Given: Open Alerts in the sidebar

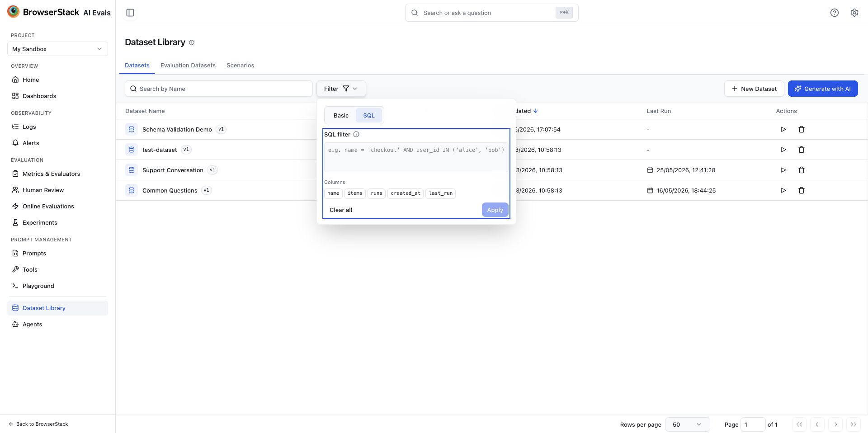Looking at the screenshot, I should [57, 143].
